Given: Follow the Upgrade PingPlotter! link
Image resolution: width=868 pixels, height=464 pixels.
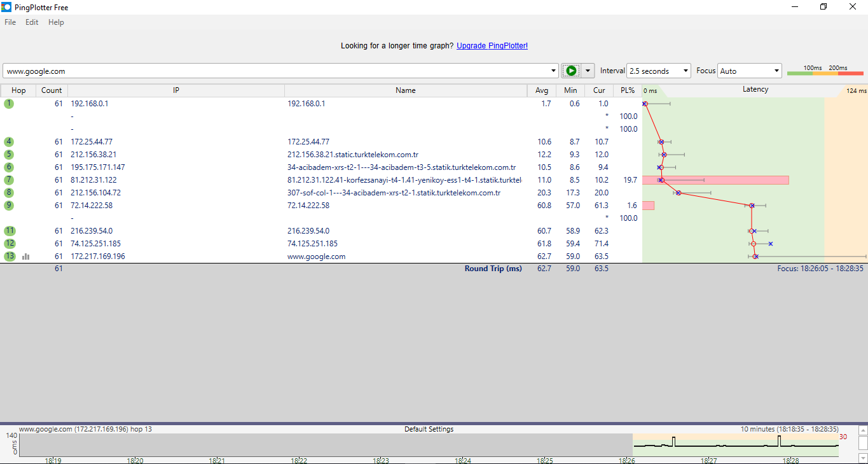Looking at the screenshot, I should [492, 46].
